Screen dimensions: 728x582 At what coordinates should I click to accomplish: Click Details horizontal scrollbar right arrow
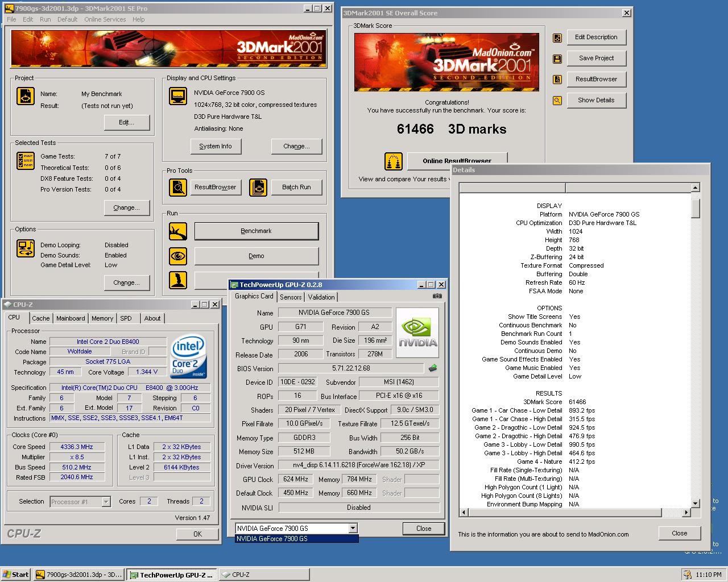(x=686, y=512)
